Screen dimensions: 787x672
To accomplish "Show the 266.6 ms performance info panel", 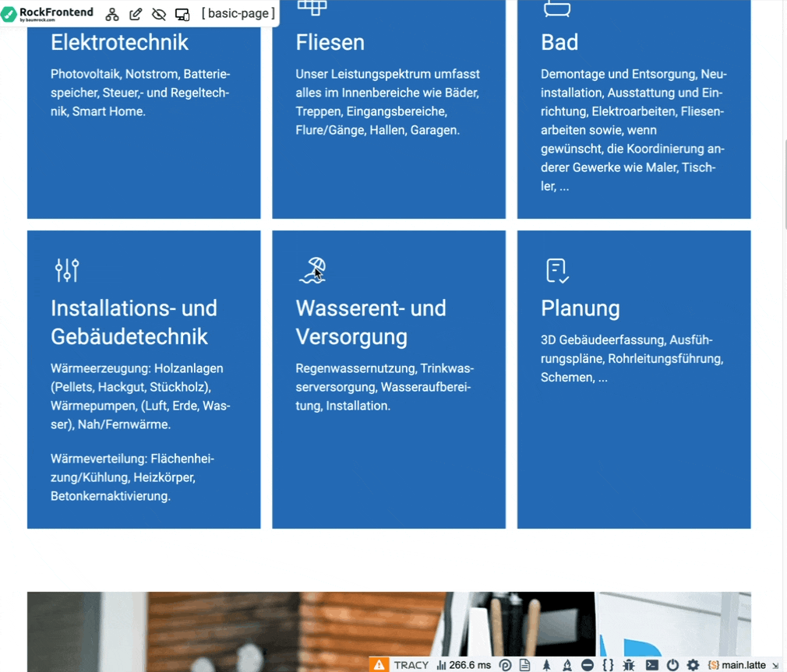I will point(464,665).
